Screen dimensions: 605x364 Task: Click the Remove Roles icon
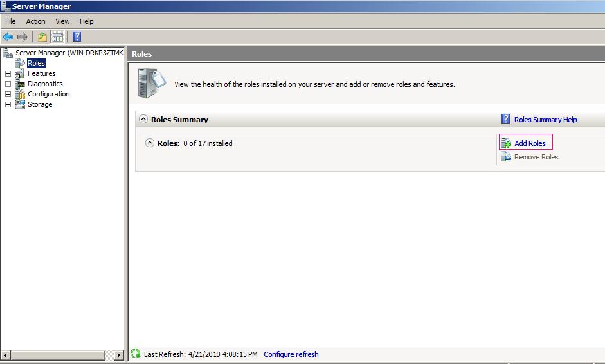coord(506,156)
